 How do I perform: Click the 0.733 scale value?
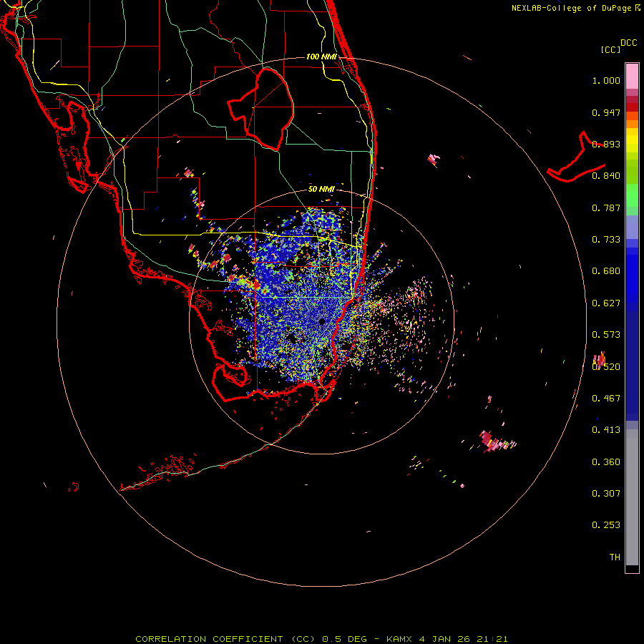click(x=606, y=240)
